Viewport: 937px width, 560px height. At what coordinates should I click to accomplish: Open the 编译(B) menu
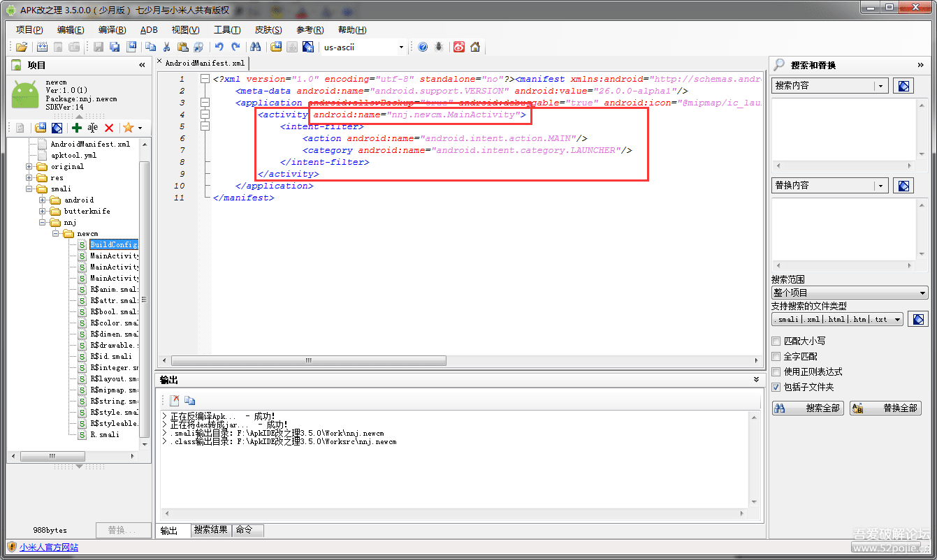tap(112, 30)
